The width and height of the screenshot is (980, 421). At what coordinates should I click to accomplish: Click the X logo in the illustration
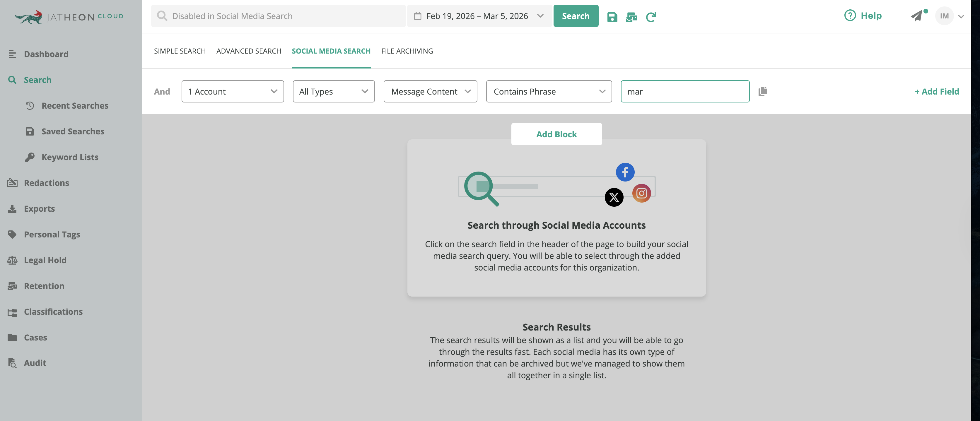point(614,197)
